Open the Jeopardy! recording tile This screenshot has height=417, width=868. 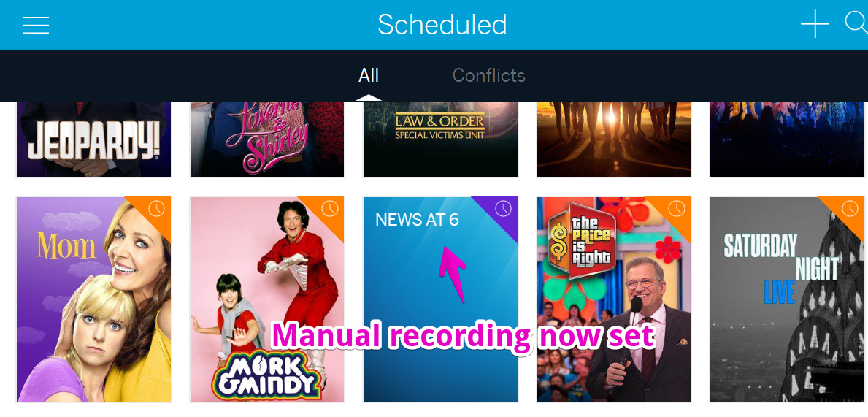[93, 139]
